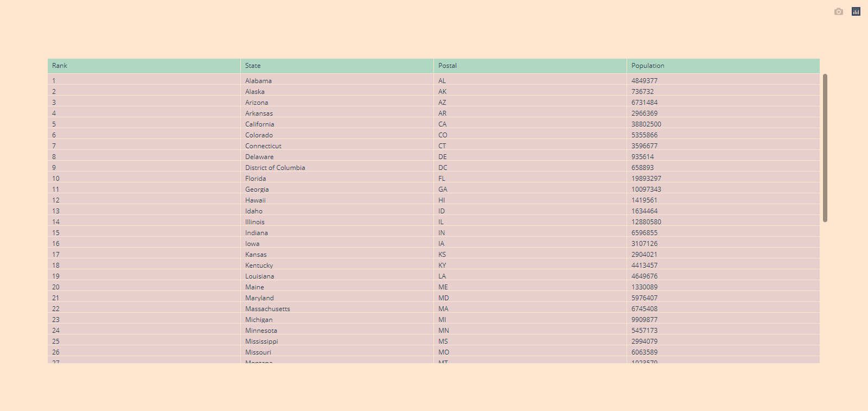Click population value 658893
868x411 pixels.
(x=643, y=168)
